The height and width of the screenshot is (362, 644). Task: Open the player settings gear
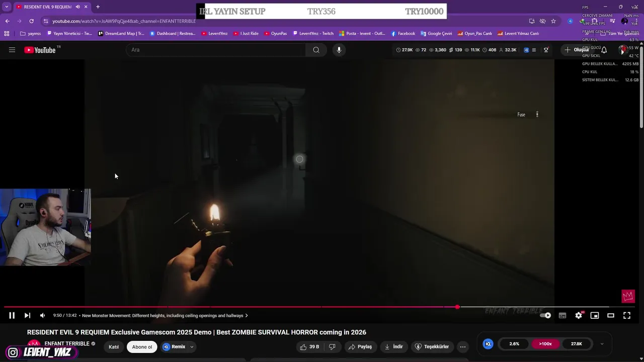[x=579, y=315]
